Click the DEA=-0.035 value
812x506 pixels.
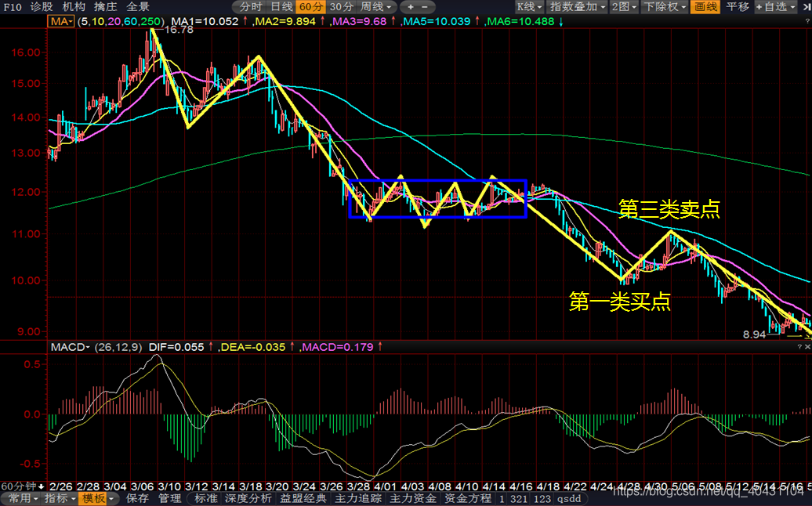tap(252, 347)
